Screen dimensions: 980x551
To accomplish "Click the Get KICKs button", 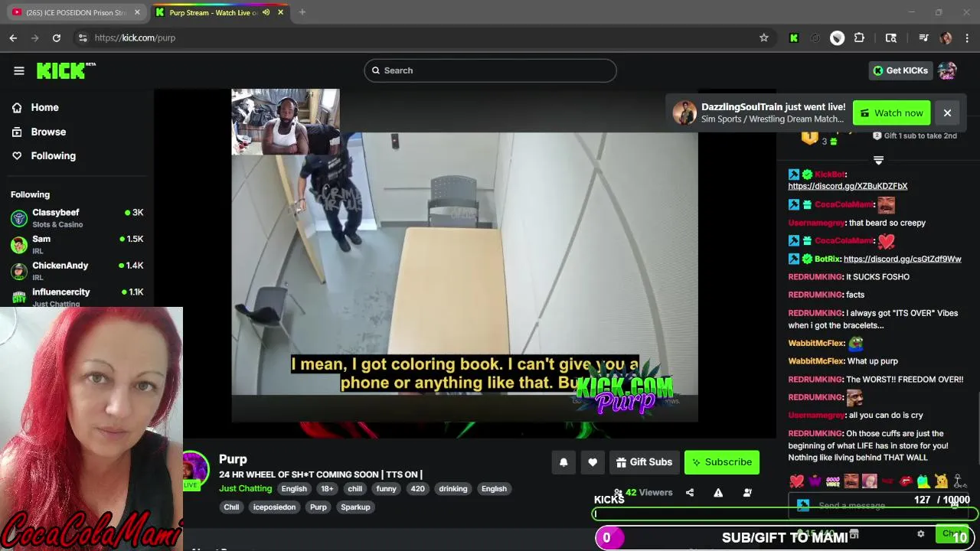I will pyautogui.click(x=900, y=70).
